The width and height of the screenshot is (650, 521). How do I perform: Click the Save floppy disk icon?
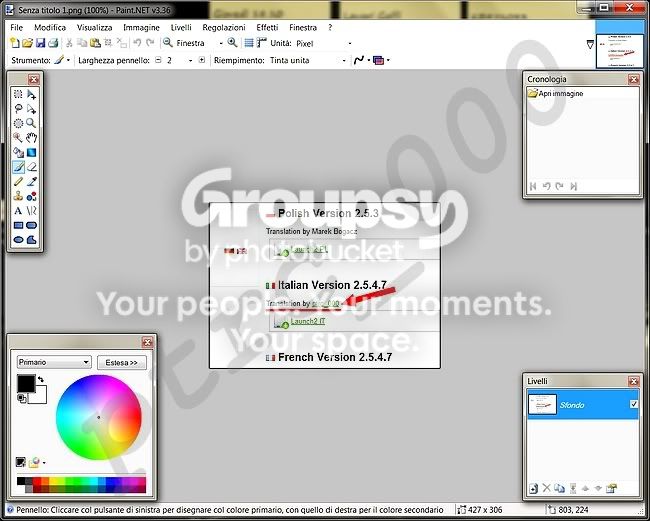point(40,43)
